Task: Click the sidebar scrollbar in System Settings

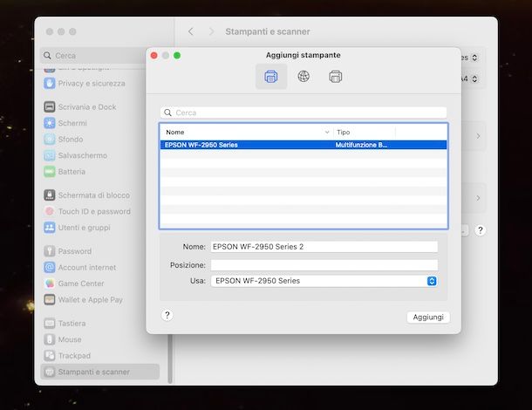Action: (170, 359)
